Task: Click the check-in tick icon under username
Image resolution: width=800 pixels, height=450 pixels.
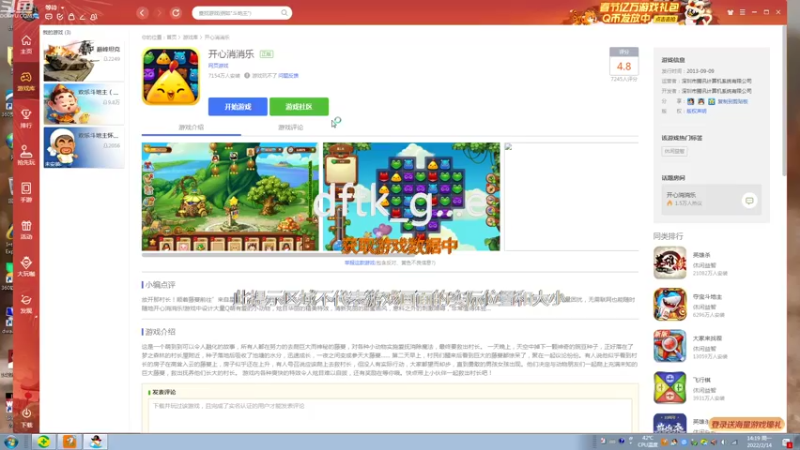Action: coord(60,17)
